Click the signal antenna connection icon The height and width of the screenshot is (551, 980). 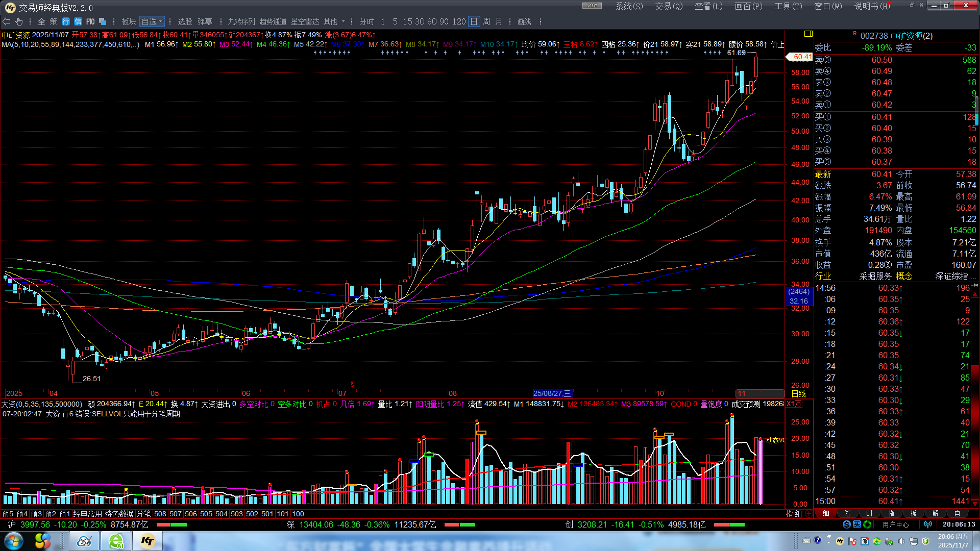[928, 524]
